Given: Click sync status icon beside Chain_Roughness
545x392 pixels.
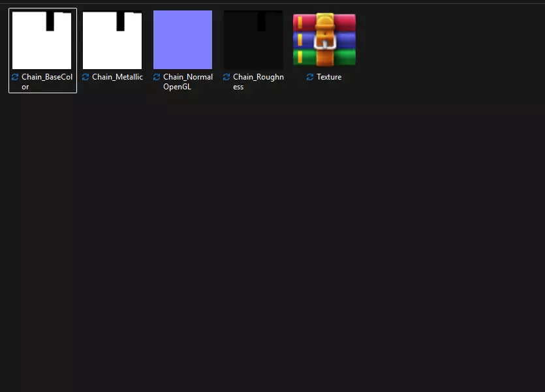Looking at the screenshot, I should click(x=226, y=77).
